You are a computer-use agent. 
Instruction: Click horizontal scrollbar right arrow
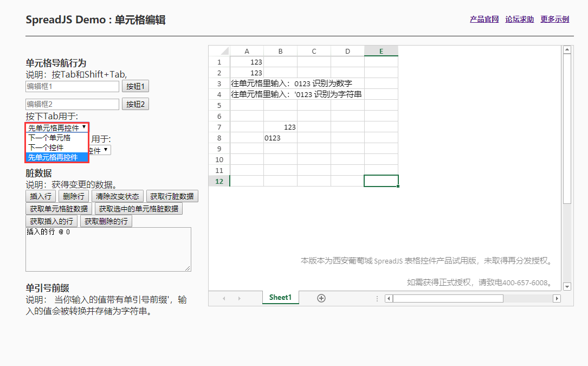point(557,298)
